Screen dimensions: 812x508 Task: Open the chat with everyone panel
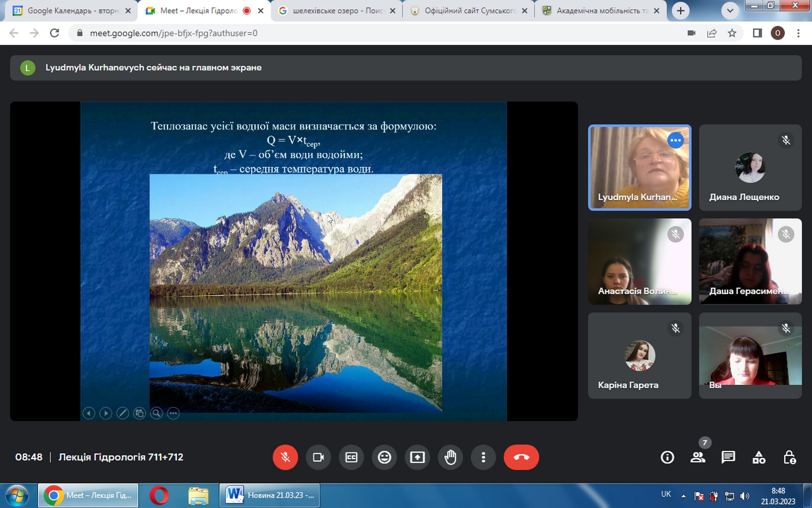tap(728, 457)
